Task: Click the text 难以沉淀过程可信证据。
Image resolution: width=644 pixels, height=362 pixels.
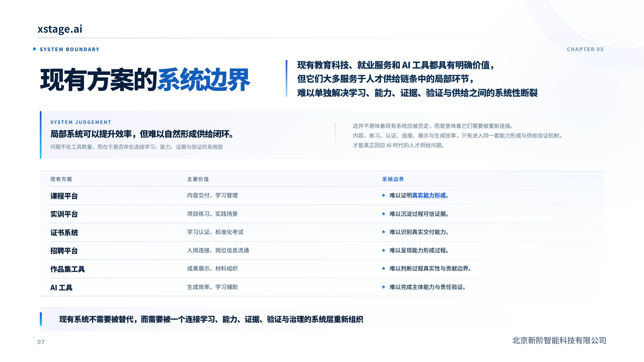Action: (419, 214)
